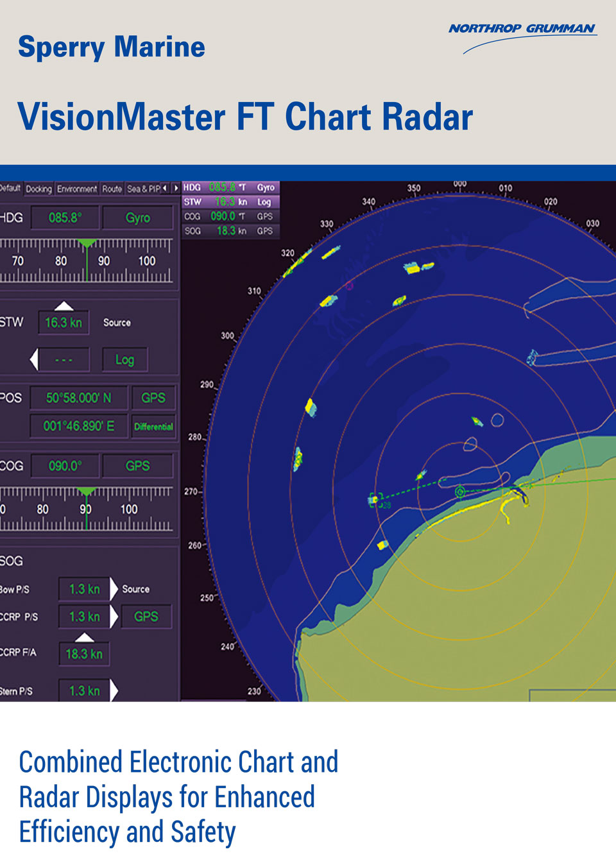The image size is (616, 856).
Task: Click the left arrow beside the dashed field
Action: (x=34, y=359)
